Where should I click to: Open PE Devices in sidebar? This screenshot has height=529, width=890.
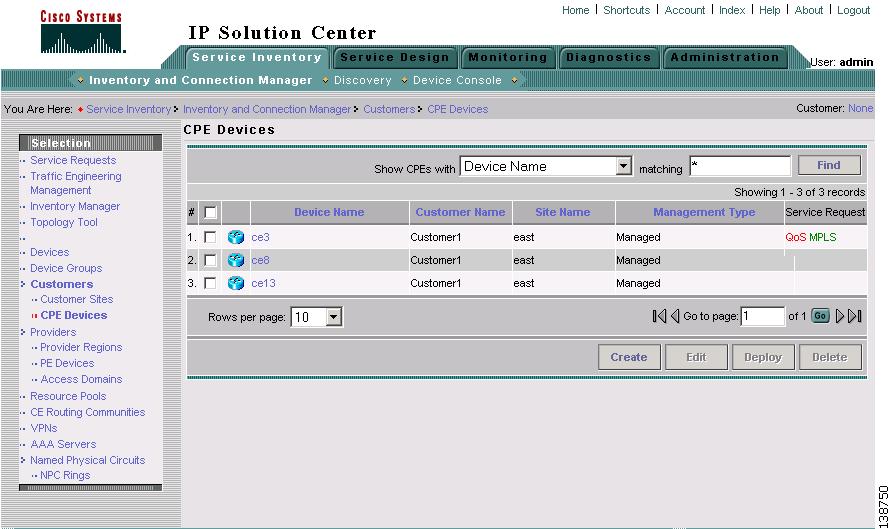(67, 363)
